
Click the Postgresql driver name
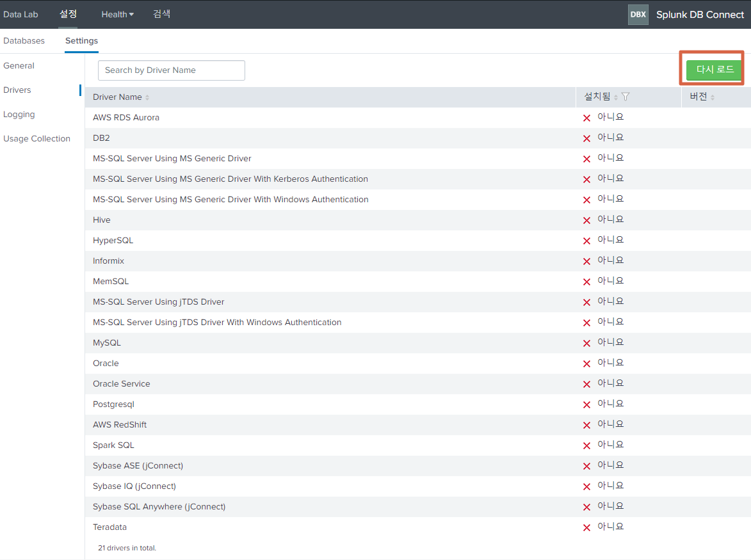tap(113, 404)
